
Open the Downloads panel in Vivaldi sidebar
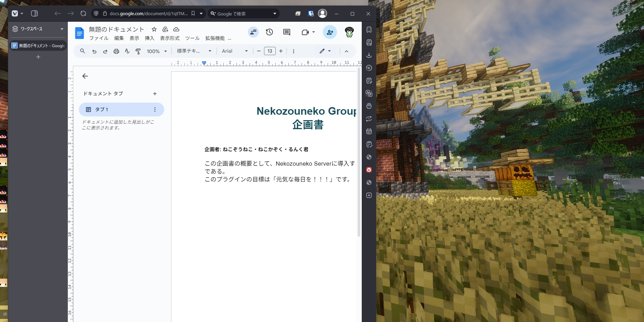click(369, 55)
